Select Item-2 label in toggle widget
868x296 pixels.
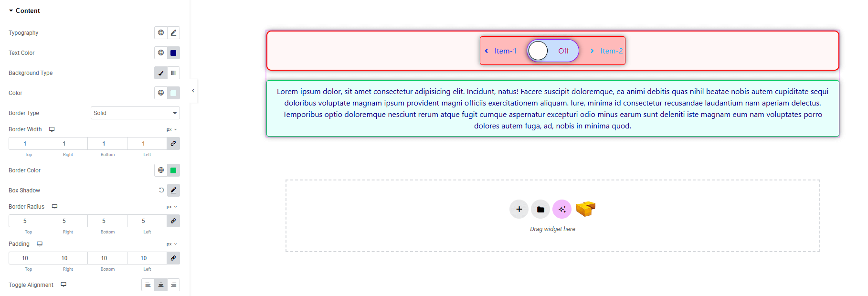pyautogui.click(x=611, y=51)
